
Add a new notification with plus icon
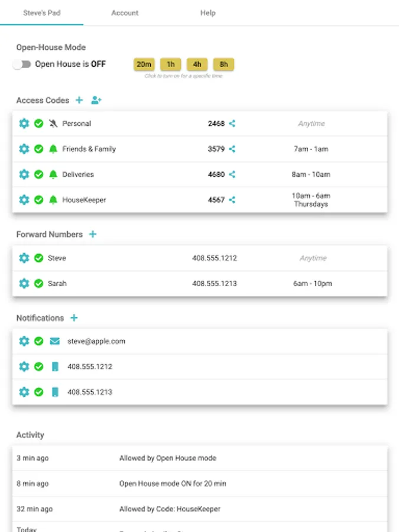click(x=74, y=318)
